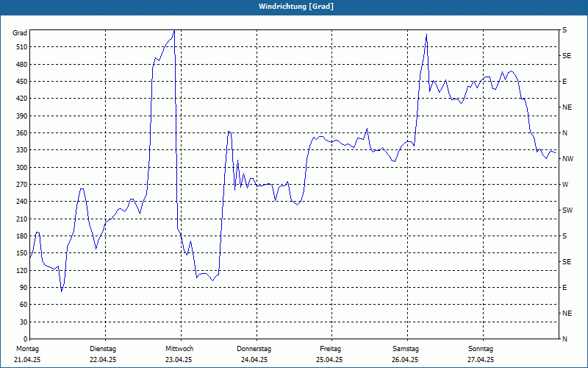Click the date 21.04.25

(x=27, y=360)
